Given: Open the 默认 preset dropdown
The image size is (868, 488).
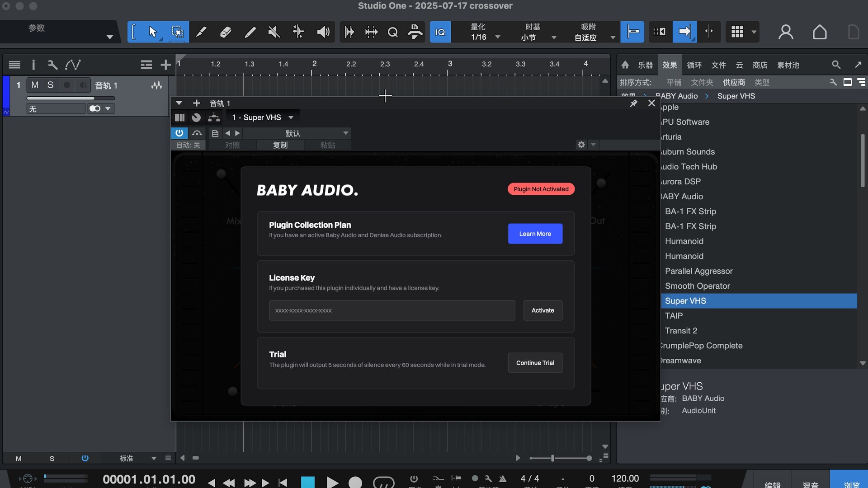Looking at the screenshot, I should [x=297, y=133].
